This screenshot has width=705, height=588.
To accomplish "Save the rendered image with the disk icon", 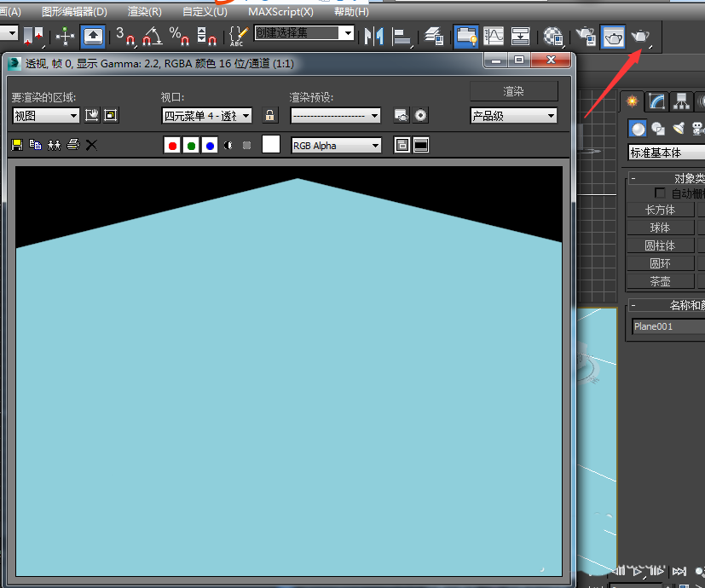I will pos(16,145).
